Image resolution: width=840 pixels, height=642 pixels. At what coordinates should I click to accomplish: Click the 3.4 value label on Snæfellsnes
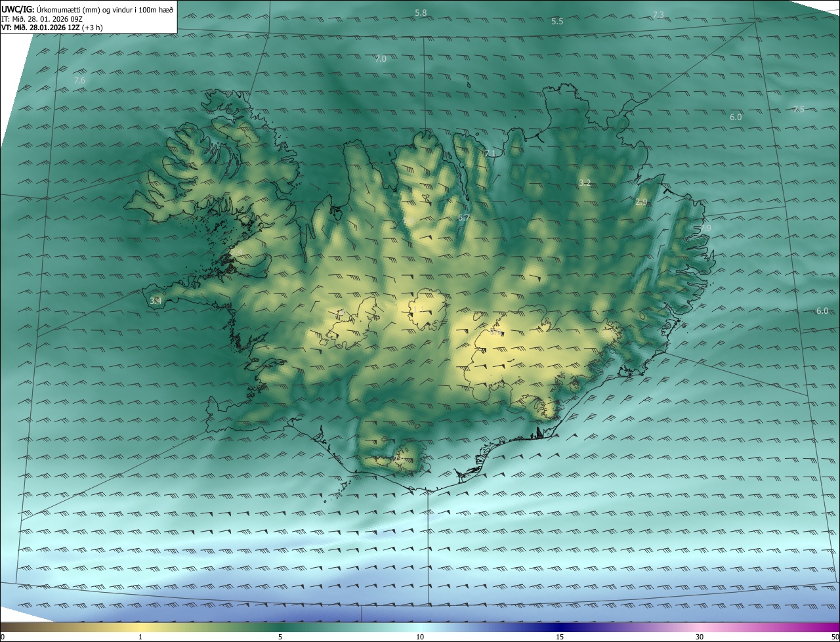[x=156, y=301]
